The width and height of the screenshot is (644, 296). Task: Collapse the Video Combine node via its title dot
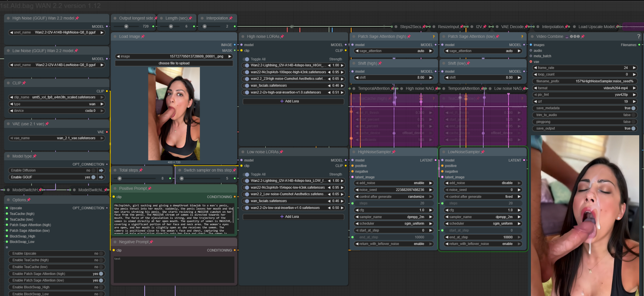(532, 37)
